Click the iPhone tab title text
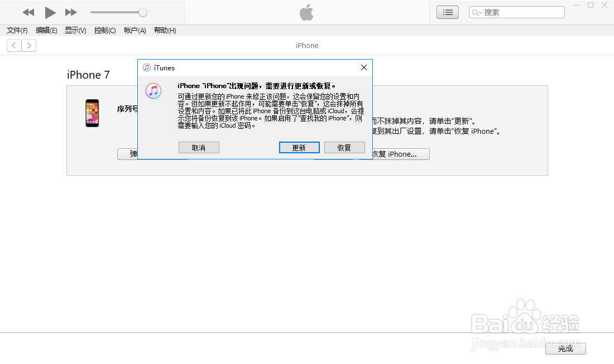This screenshot has width=614, height=364. tap(307, 45)
